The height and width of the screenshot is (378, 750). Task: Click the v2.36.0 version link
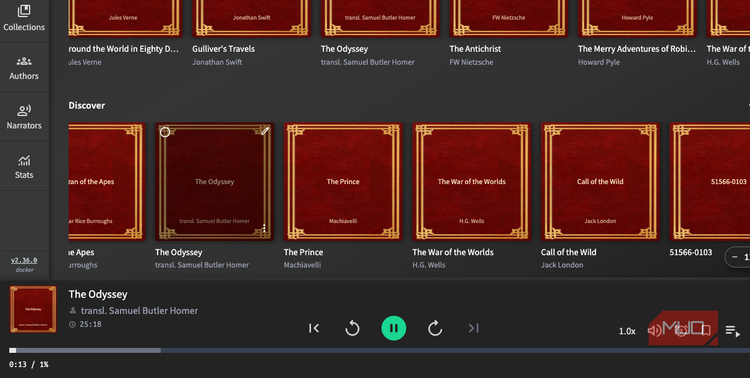pyautogui.click(x=24, y=260)
